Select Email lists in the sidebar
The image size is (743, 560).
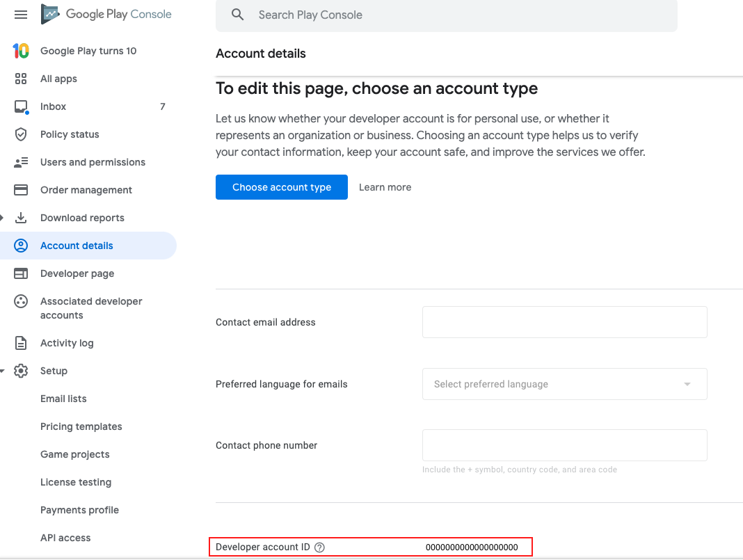coord(63,399)
